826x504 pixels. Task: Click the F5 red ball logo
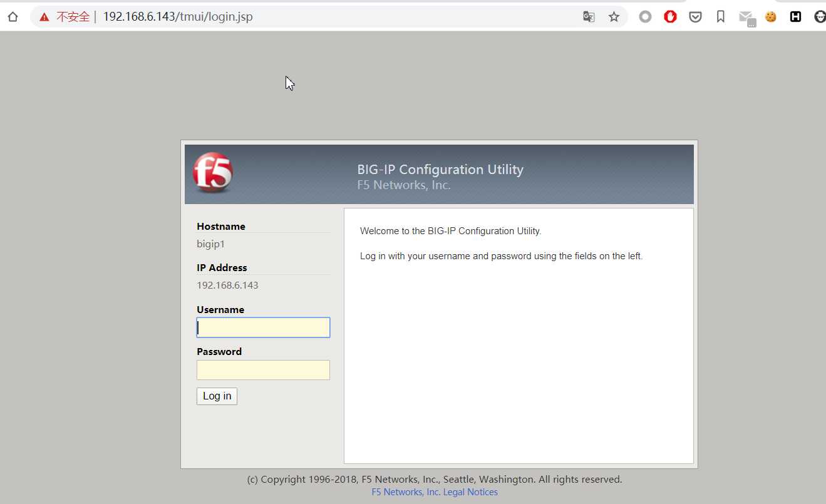[x=213, y=172]
